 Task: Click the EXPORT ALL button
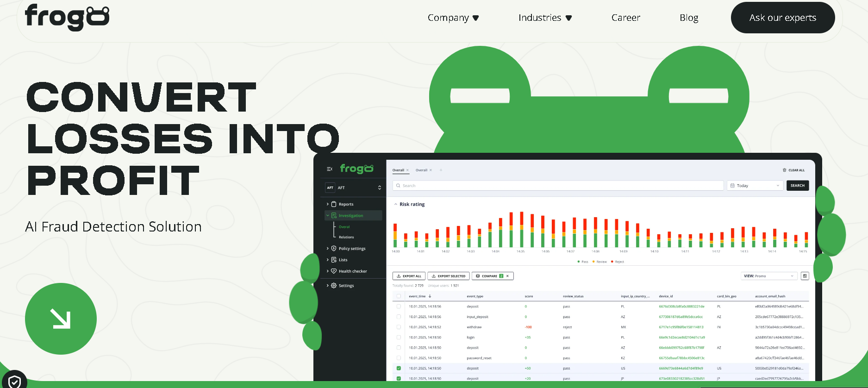click(x=409, y=276)
